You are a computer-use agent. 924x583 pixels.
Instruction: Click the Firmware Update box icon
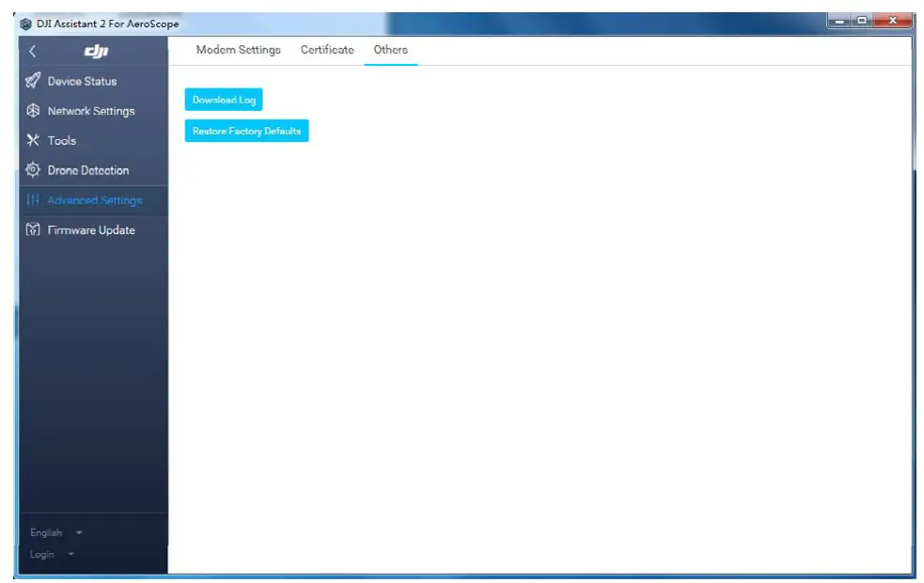coord(33,229)
